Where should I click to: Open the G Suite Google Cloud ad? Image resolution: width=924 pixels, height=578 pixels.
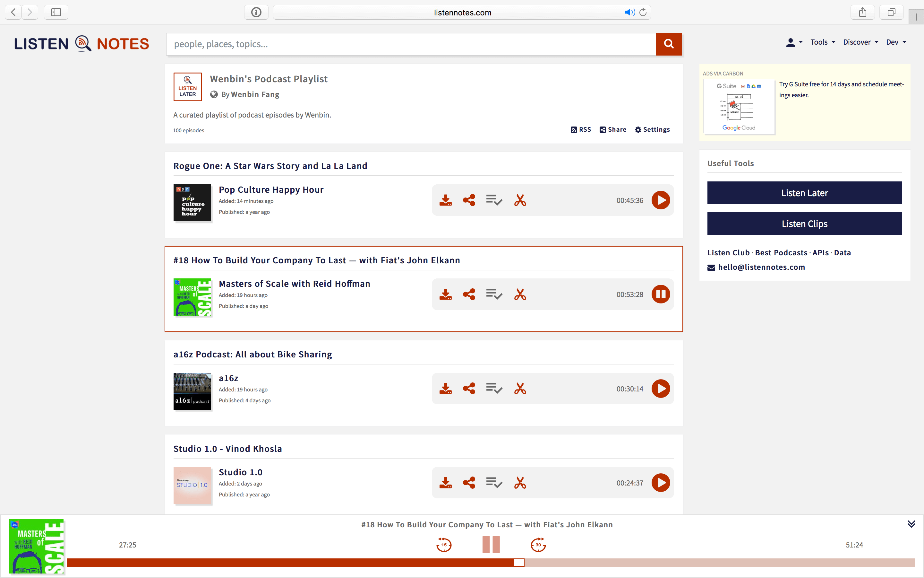805,103
